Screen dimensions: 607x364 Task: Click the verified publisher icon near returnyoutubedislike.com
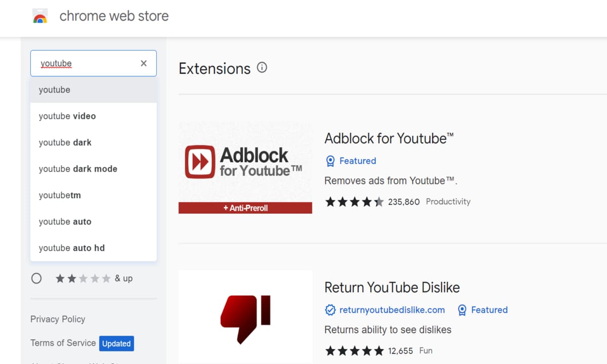[x=330, y=310]
